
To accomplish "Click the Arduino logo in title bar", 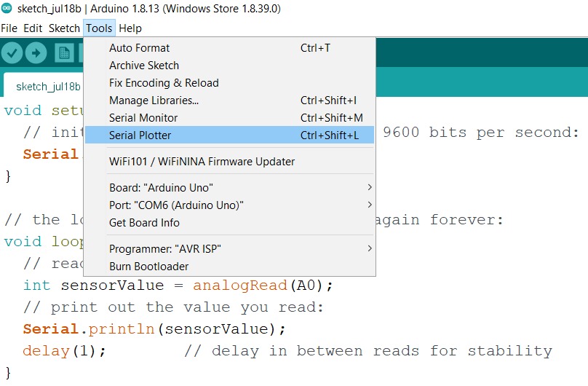I will point(7,8).
